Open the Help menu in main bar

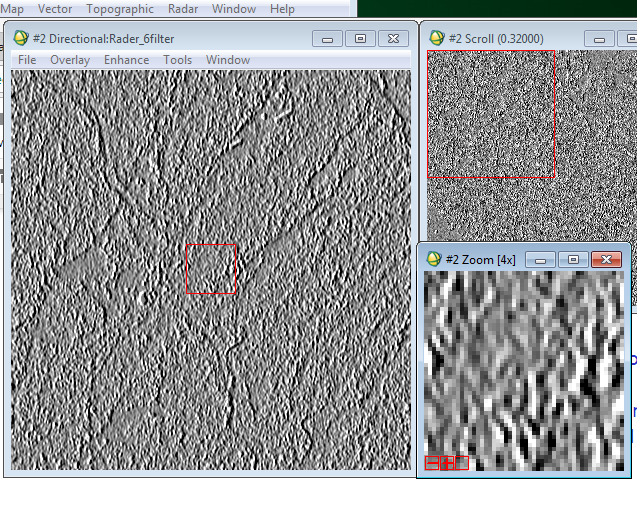(x=282, y=9)
